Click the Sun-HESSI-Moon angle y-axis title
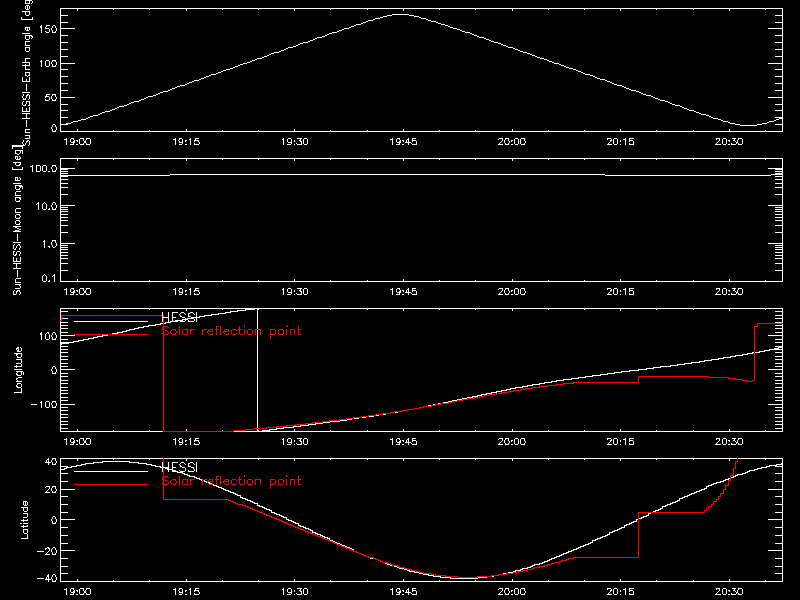800x600 pixels. pyautogui.click(x=17, y=220)
